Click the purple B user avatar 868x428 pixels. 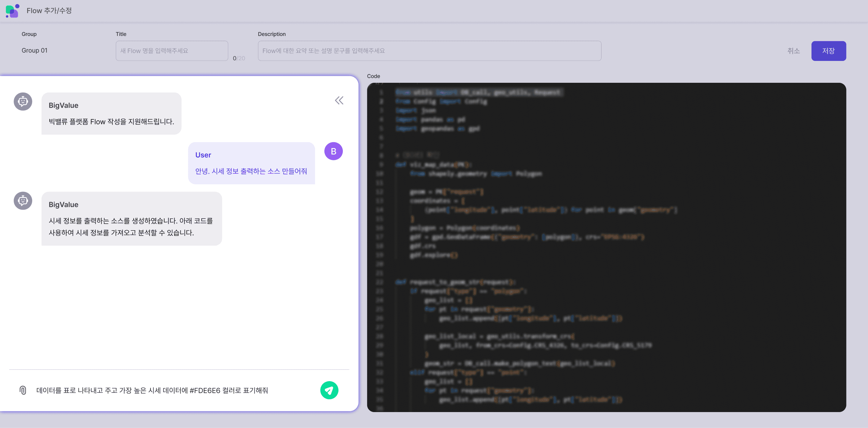(333, 151)
